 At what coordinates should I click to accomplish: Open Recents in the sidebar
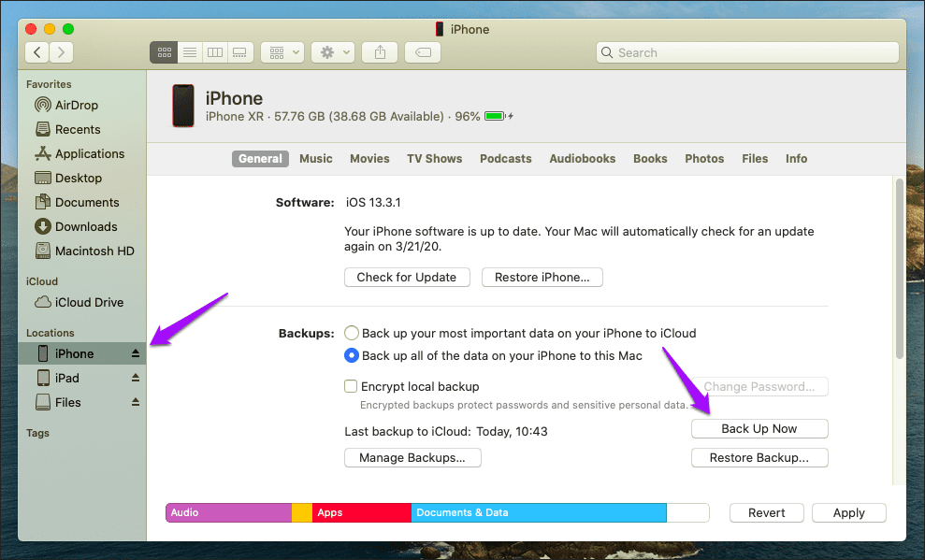(82, 129)
